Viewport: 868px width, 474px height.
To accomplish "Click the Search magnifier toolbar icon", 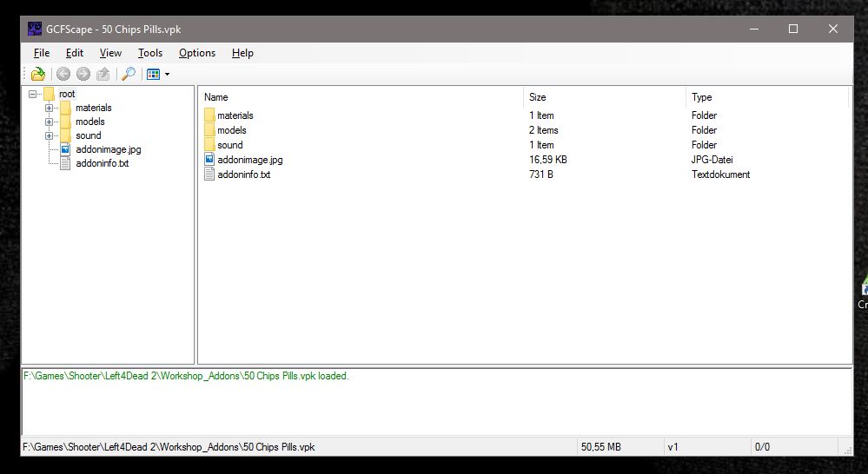I will pos(129,74).
